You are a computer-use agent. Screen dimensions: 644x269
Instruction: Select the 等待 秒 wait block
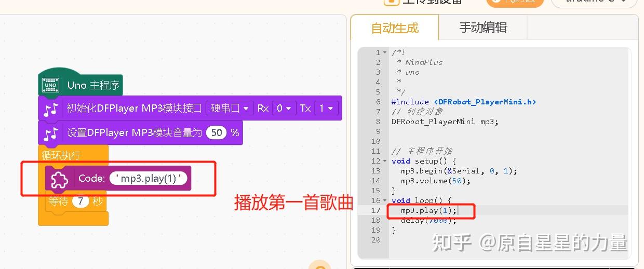pyautogui.click(x=75, y=201)
